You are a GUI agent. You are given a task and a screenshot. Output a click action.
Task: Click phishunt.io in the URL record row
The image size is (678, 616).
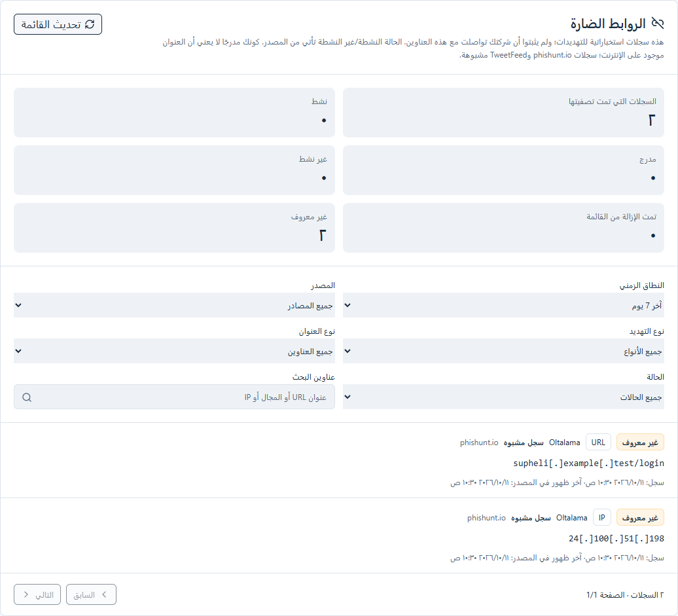tap(479, 442)
